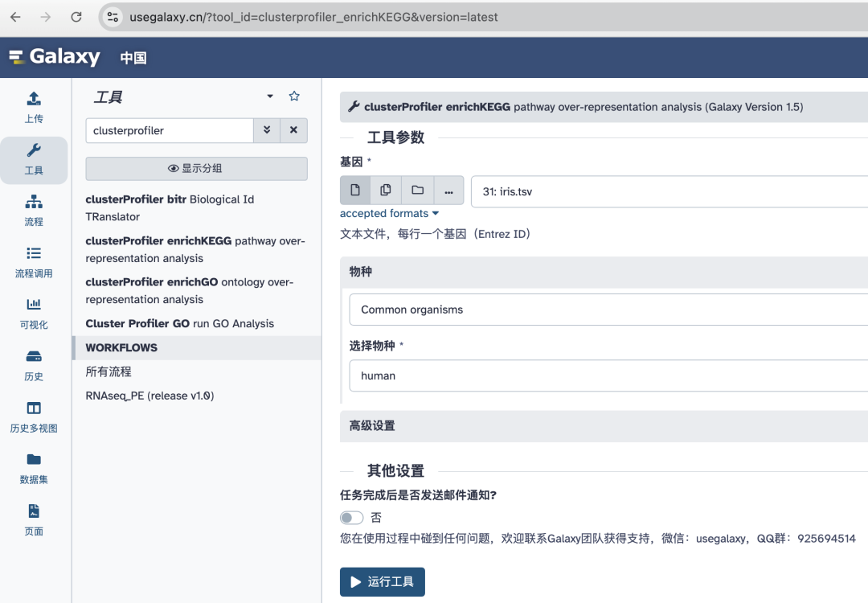Viewport: 868px width, 603px height.
Task: Open RNAseq_PE (release v1.0) workflow
Action: tap(149, 396)
